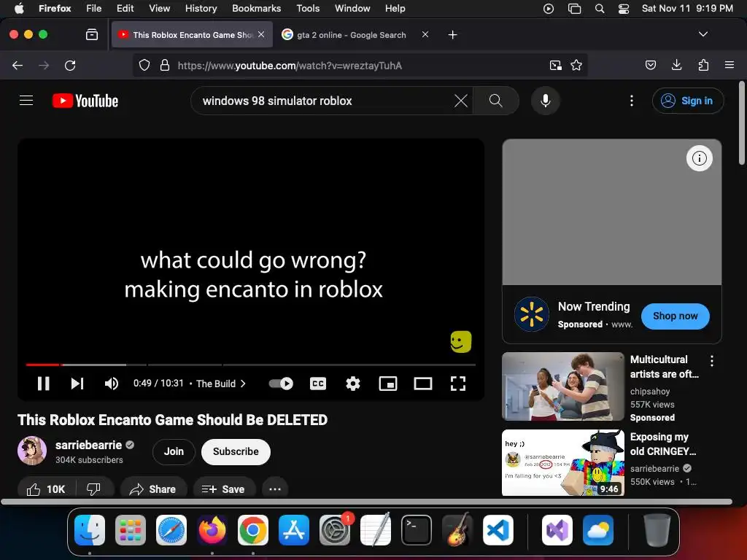Open the Multicultural artists video thumbnail
Screen dimensions: 747x560
click(563, 386)
